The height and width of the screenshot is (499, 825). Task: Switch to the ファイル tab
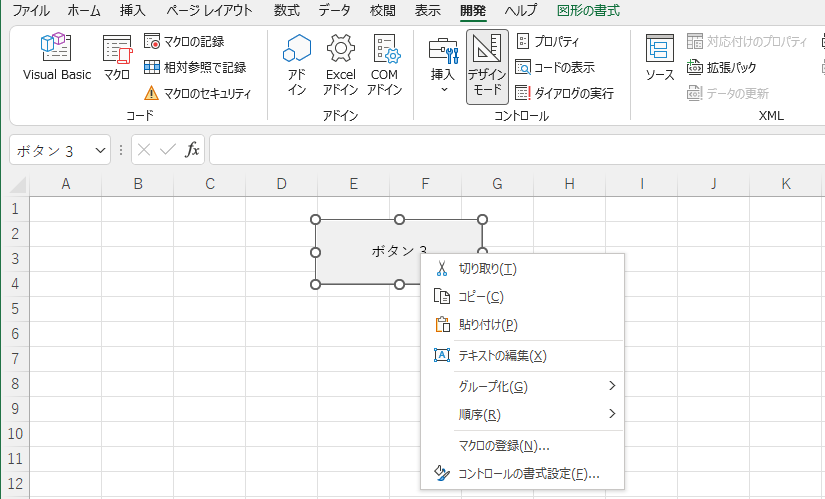31,11
